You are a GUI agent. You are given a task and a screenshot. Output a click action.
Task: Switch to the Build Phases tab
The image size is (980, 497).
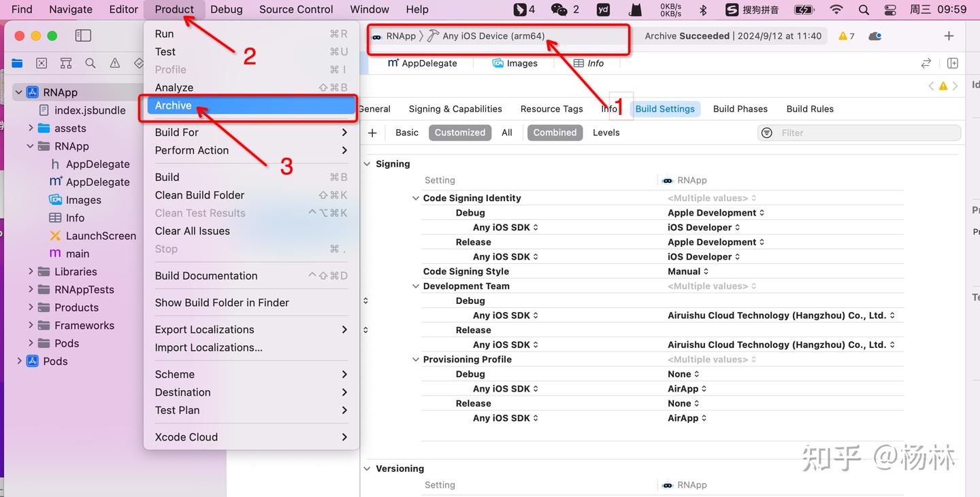tap(740, 109)
